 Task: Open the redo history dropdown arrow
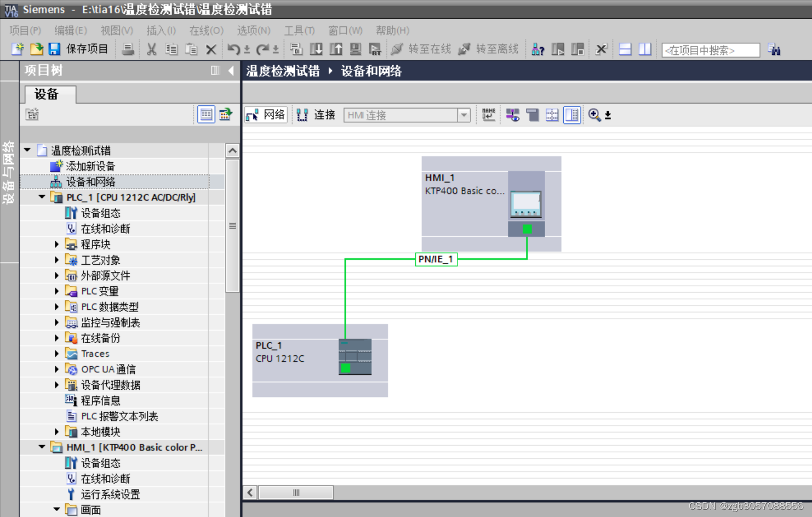[276, 50]
